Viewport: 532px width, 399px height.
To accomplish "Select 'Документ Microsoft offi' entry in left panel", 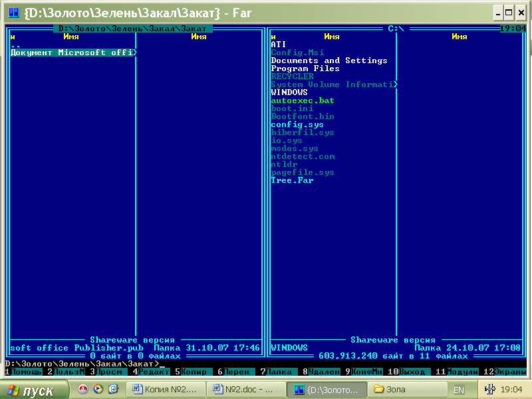I will tap(73, 53).
